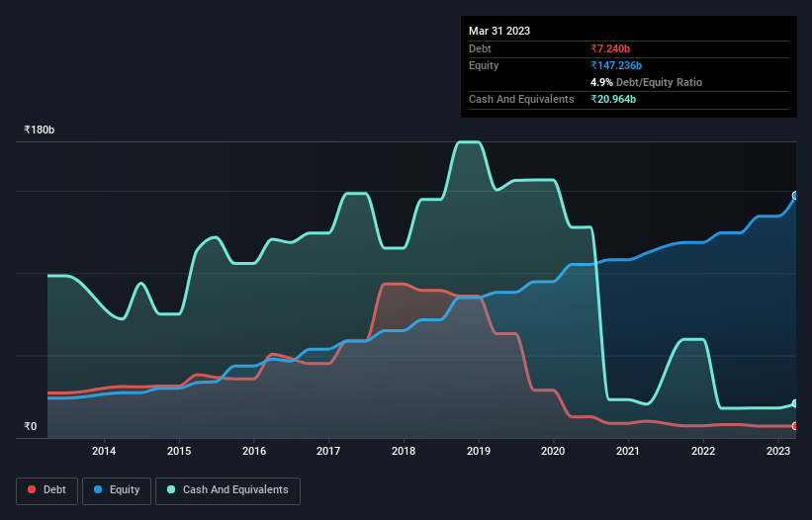This screenshot has height=520, width=812.
Task: Click the 2016 x-axis label
Action: (x=254, y=451)
